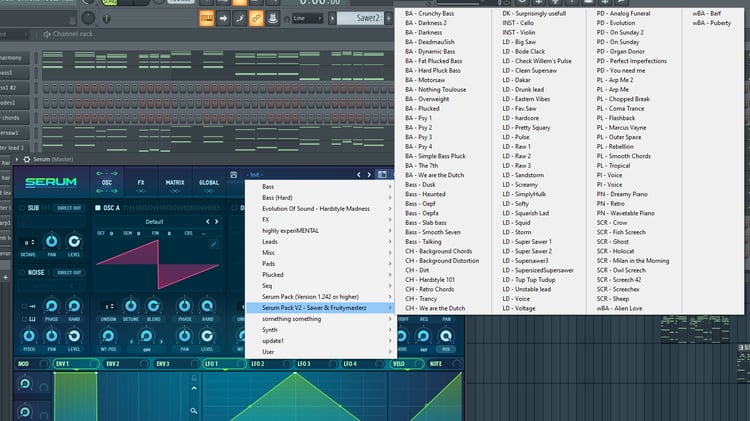This screenshot has height=421, width=750.
Task: Click the OSC A sawtooth waveform display
Action: (158, 265)
